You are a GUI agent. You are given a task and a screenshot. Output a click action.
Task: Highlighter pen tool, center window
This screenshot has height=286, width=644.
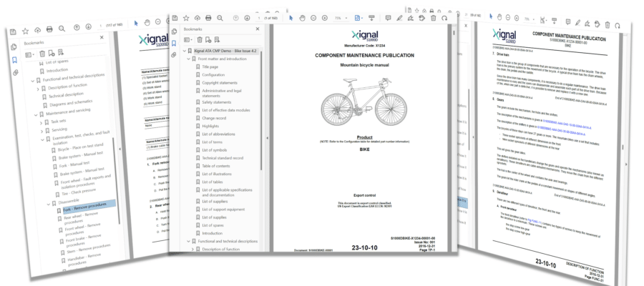click(x=399, y=18)
